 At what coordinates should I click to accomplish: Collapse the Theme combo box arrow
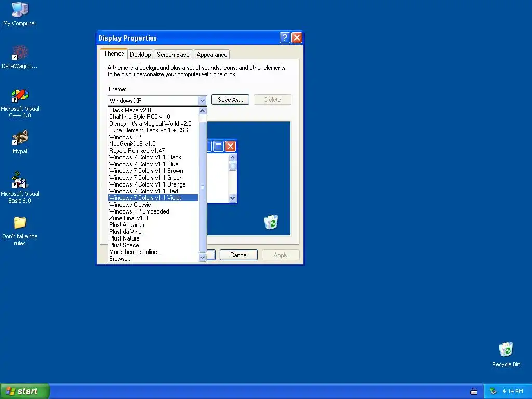tap(202, 100)
